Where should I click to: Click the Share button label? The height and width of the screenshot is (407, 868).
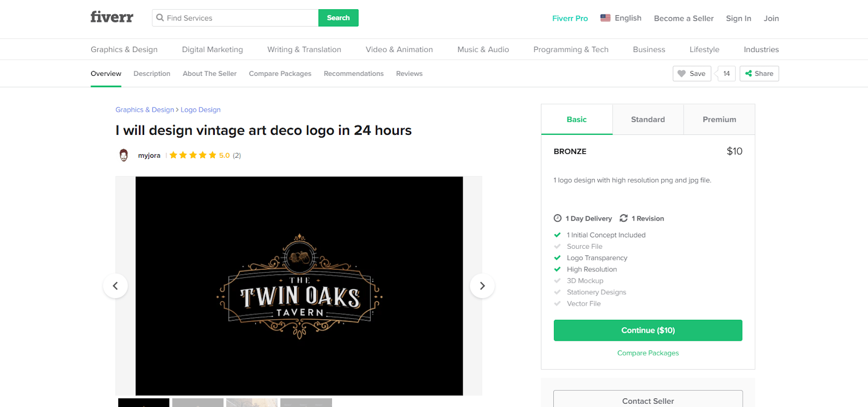[x=764, y=74]
